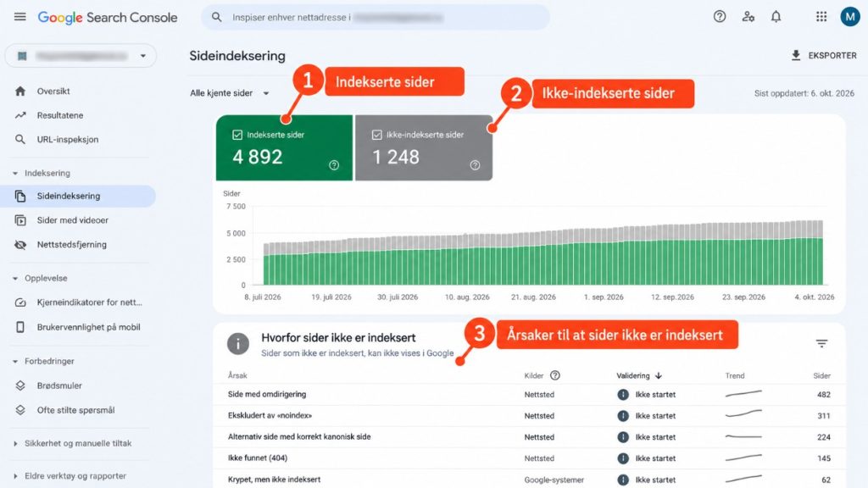This screenshot has width=868, height=488.
Task: Collapse the Indeksering section
Action: pos(15,173)
